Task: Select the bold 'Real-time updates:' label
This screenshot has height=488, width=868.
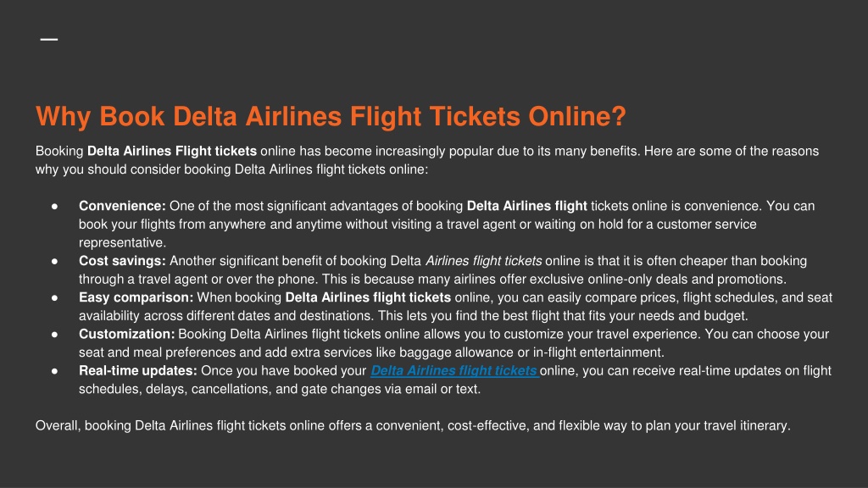Action: pos(138,370)
